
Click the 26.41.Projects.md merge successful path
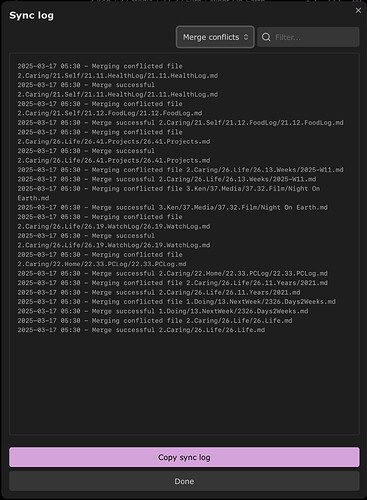coord(114,160)
